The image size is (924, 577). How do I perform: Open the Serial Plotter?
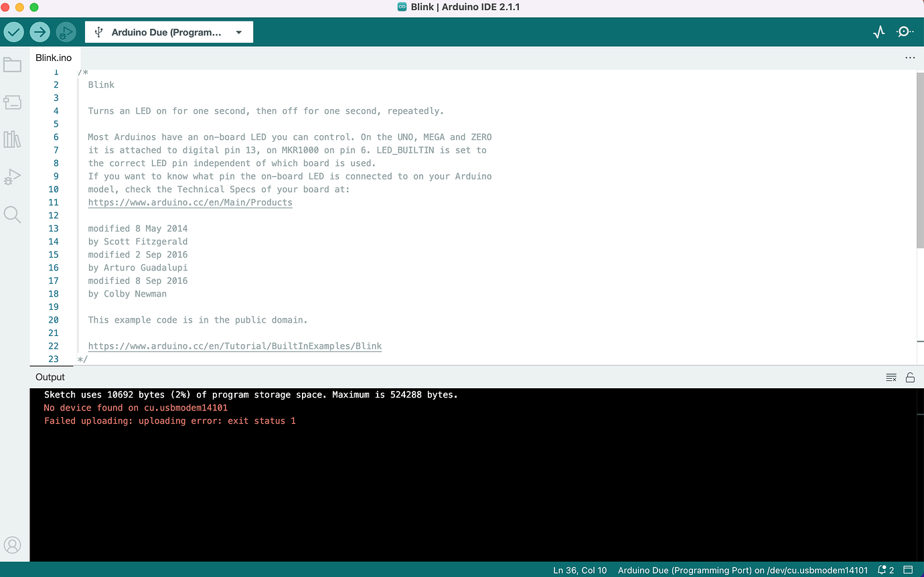tap(878, 31)
